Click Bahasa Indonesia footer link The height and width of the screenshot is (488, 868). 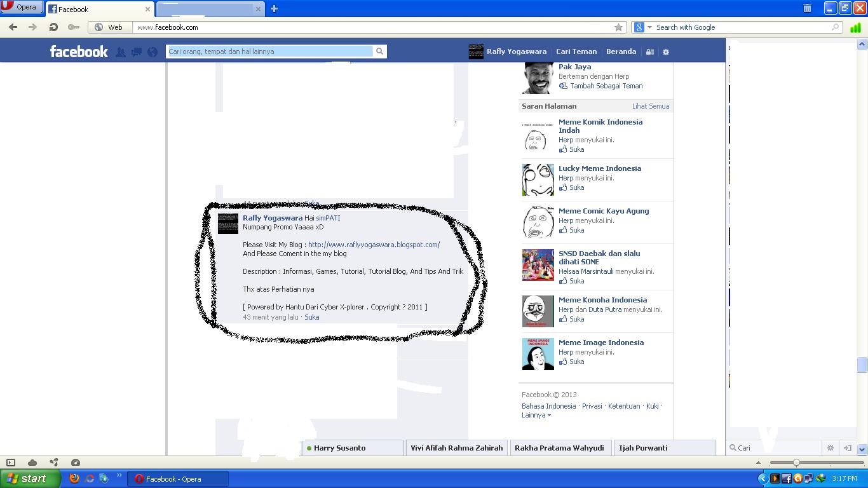pyautogui.click(x=548, y=406)
